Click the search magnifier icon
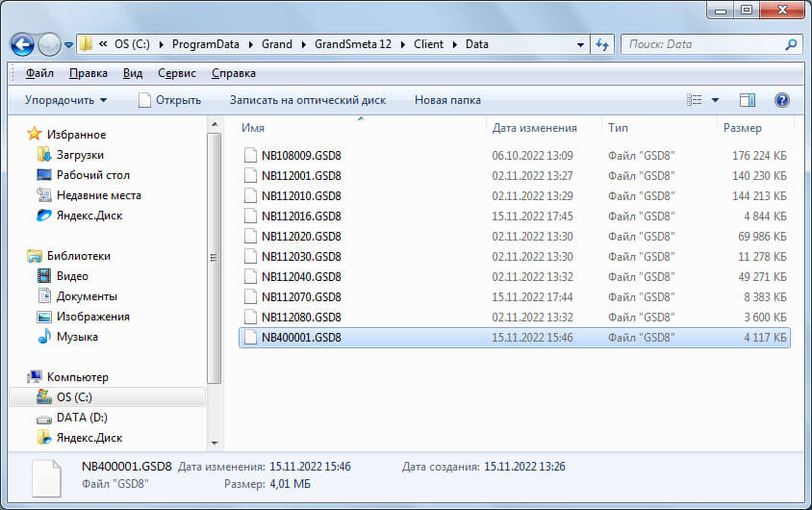This screenshot has width=812, height=510. pyautogui.click(x=791, y=44)
